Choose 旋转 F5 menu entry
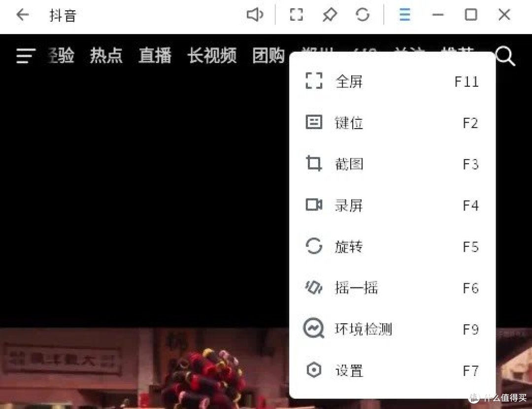532x409 pixels. pyautogui.click(x=392, y=246)
